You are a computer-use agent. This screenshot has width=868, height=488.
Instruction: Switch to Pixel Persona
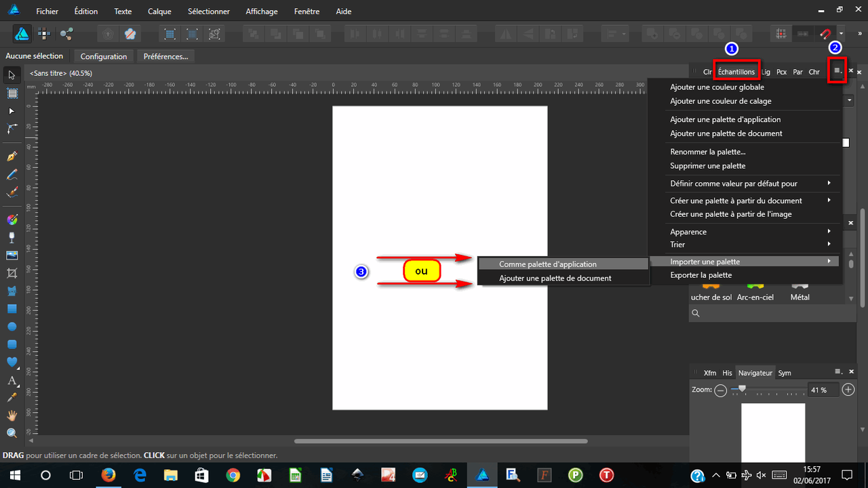[x=44, y=33]
